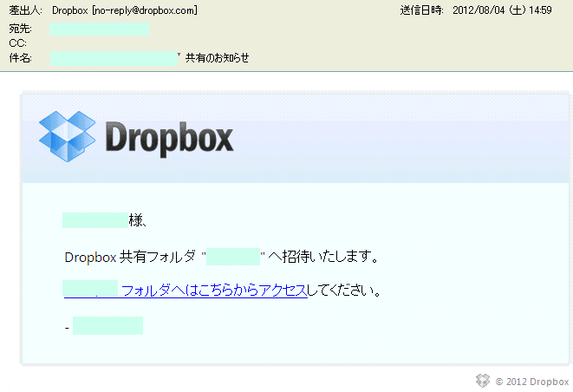Click the text Dropbox 共有フォルダ

click(130, 257)
